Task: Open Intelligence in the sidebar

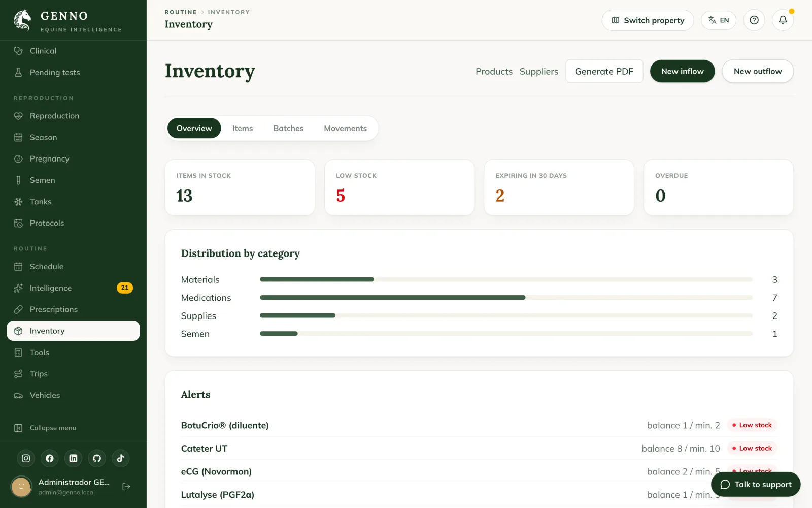Action: point(73,288)
